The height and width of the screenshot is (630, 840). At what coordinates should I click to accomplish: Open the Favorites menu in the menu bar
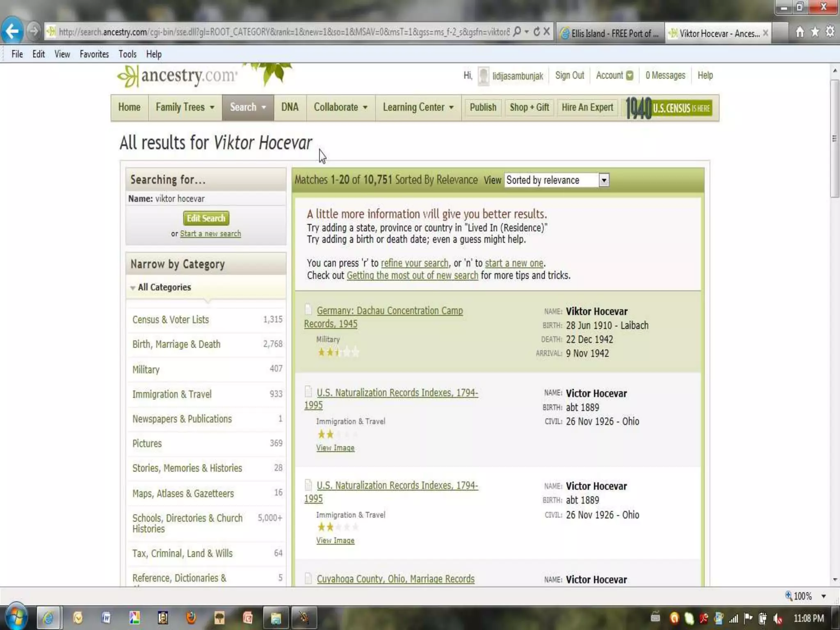point(94,54)
